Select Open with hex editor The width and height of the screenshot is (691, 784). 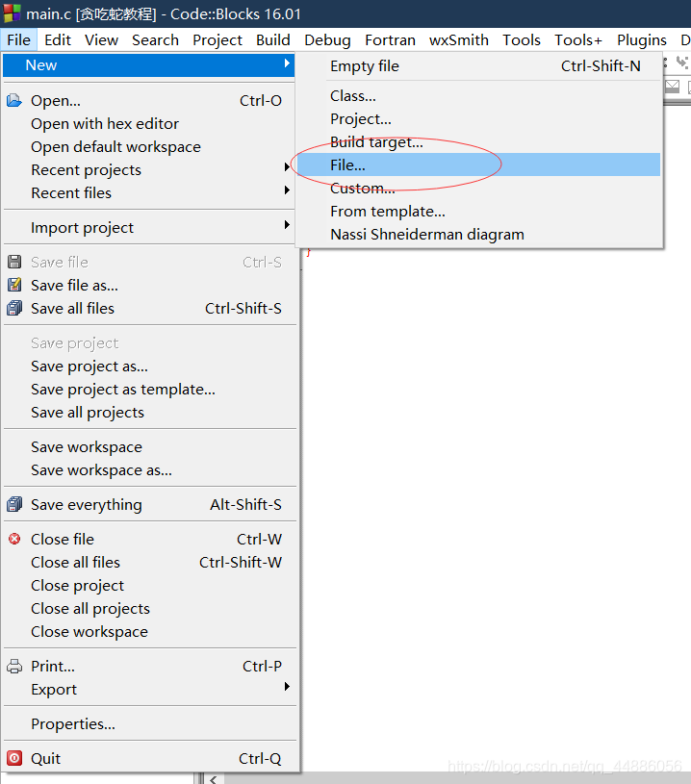coord(148,123)
